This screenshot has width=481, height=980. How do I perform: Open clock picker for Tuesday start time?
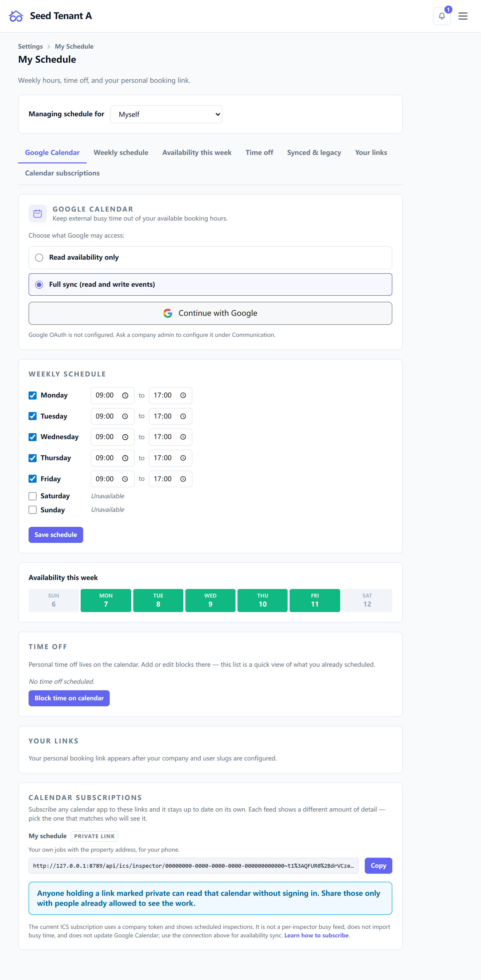[x=125, y=417]
